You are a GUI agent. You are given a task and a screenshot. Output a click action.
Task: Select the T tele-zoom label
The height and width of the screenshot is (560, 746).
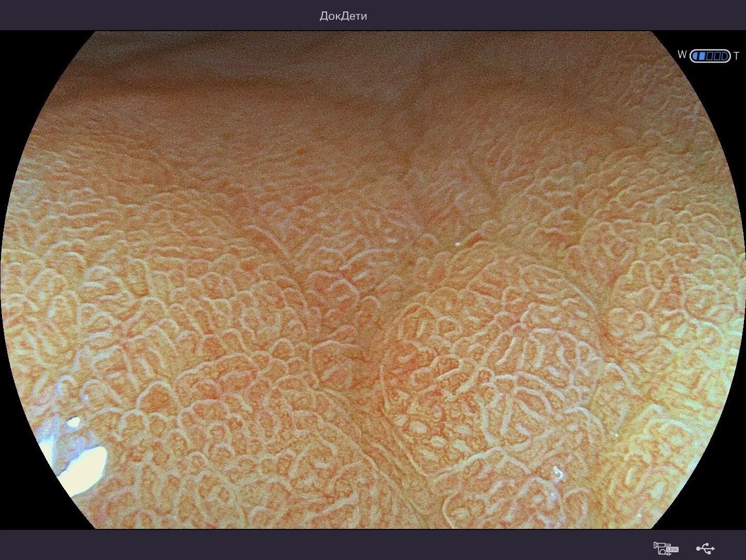(736, 56)
